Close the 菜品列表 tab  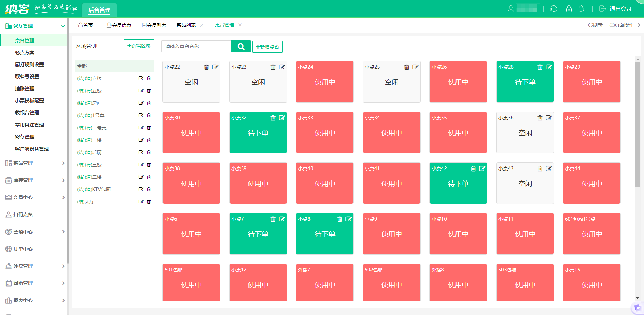(x=202, y=25)
